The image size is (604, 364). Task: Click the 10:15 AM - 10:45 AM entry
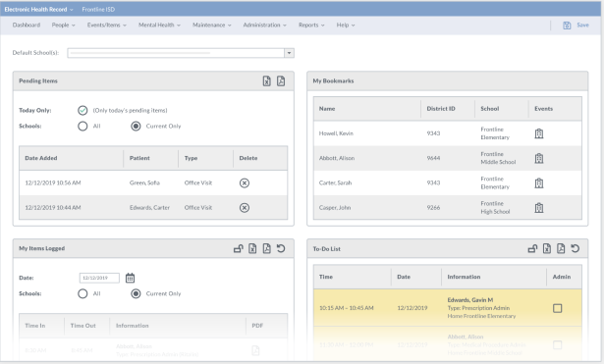(347, 308)
